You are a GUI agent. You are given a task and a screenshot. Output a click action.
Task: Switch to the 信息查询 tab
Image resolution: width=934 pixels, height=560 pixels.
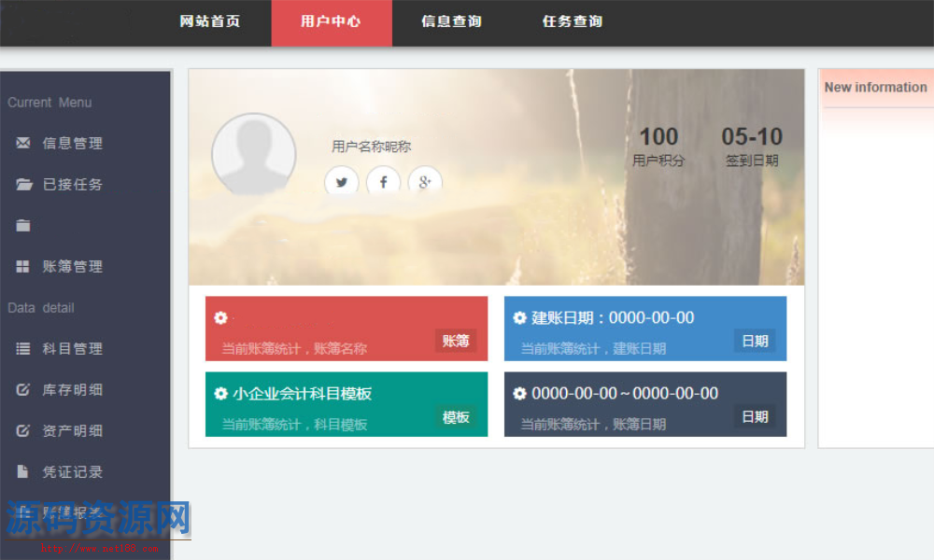[452, 21]
